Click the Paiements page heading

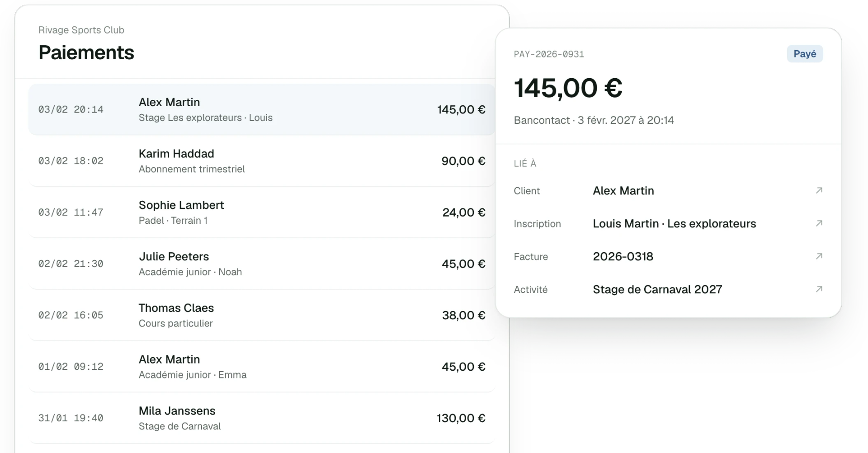[86, 52]
